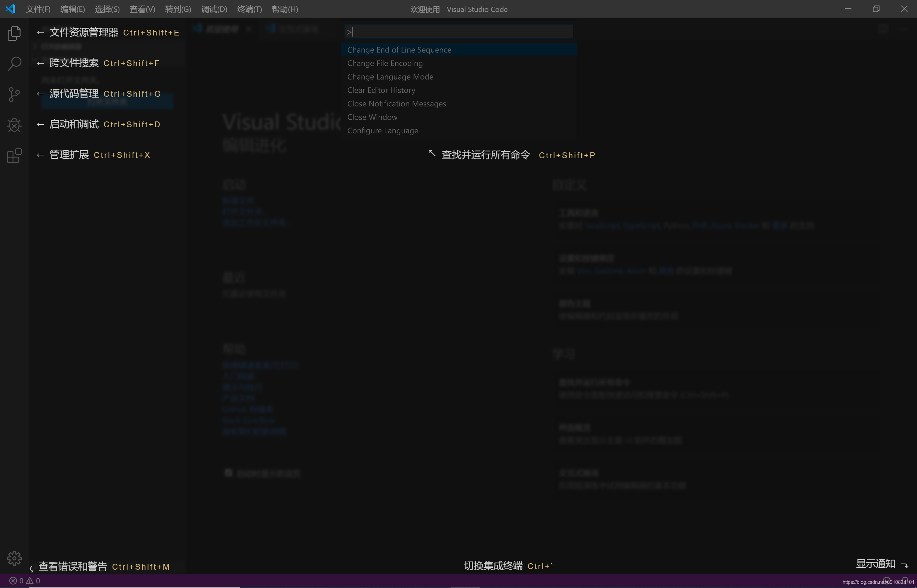Open the 终端(T) menu
Screen dimensions: 917x588
pos(249,9)
